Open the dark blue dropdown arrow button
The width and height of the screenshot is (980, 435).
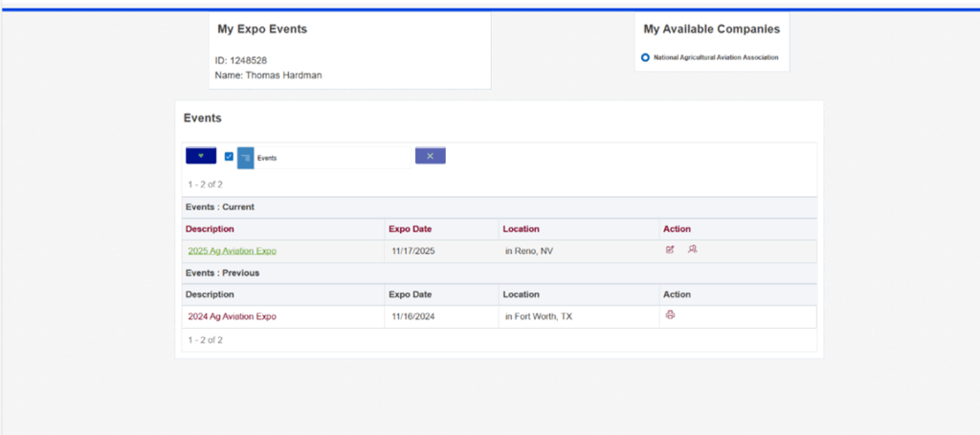click(x=201, y=156)
